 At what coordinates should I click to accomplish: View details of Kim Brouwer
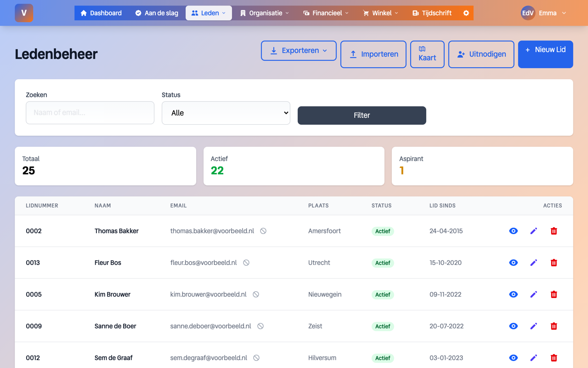click(x=514, y=294)
